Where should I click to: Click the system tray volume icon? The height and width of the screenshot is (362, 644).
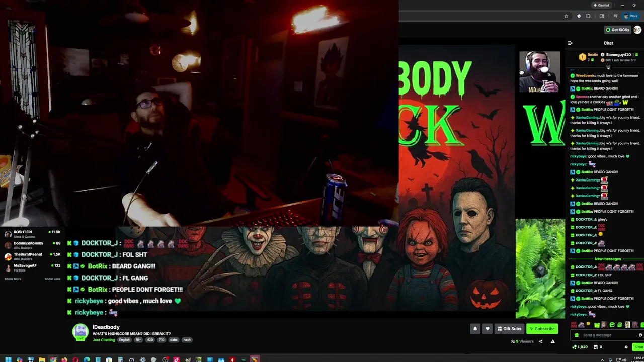624,360
